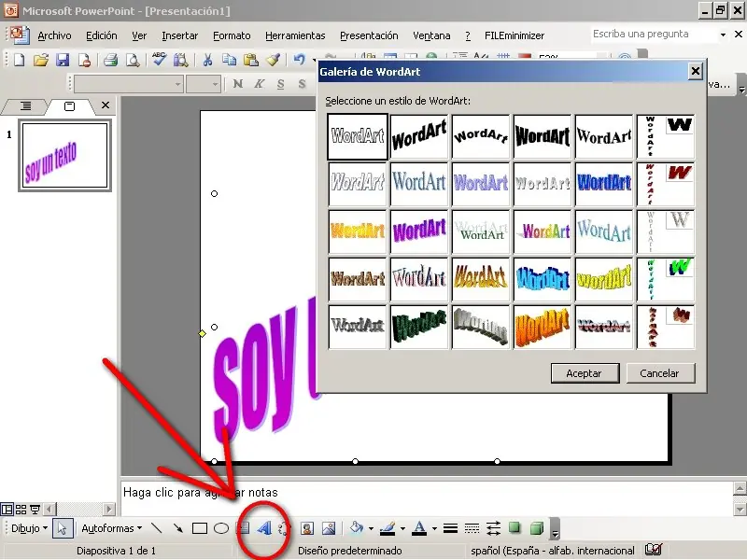Viewport: 747px width, 560px height.
Task: Paste from clipboard
Action: 250,60
